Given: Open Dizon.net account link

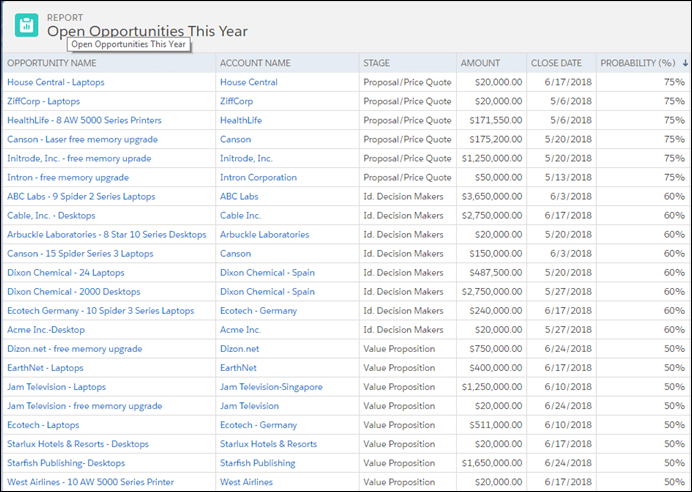Looking at the screenshot, I should (x=240, y=349).
